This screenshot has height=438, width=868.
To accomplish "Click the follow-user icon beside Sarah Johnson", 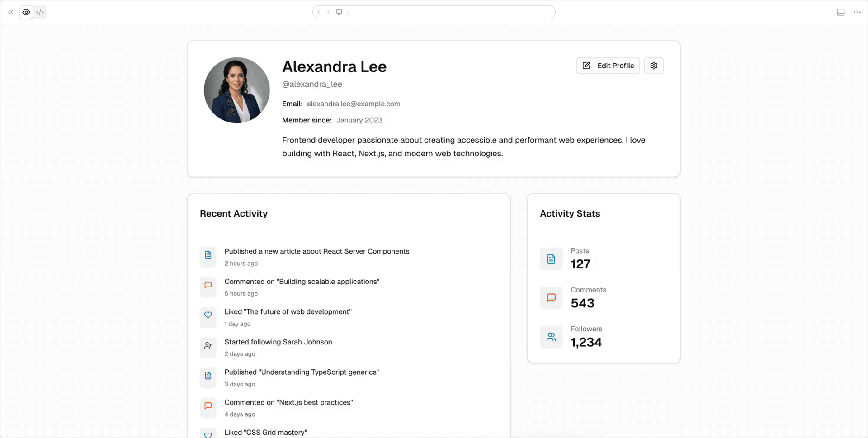I will click(208, 345).
